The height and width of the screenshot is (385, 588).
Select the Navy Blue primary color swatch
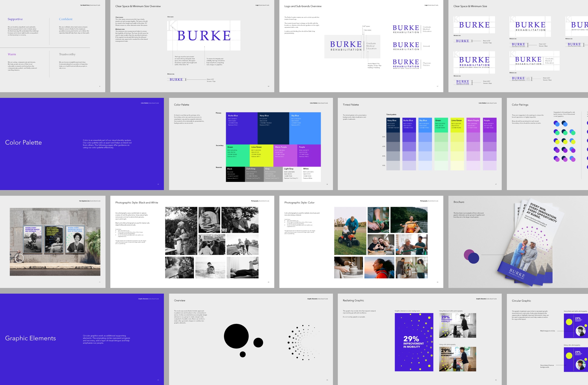[273, 128]
